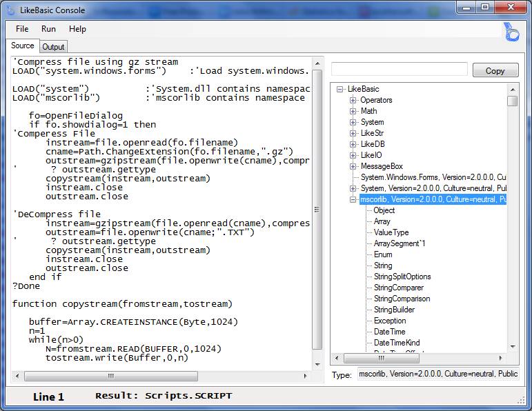Switch to the Source tab
The width and height of the screenshot is (532, 411).
(x=23, y=46)
